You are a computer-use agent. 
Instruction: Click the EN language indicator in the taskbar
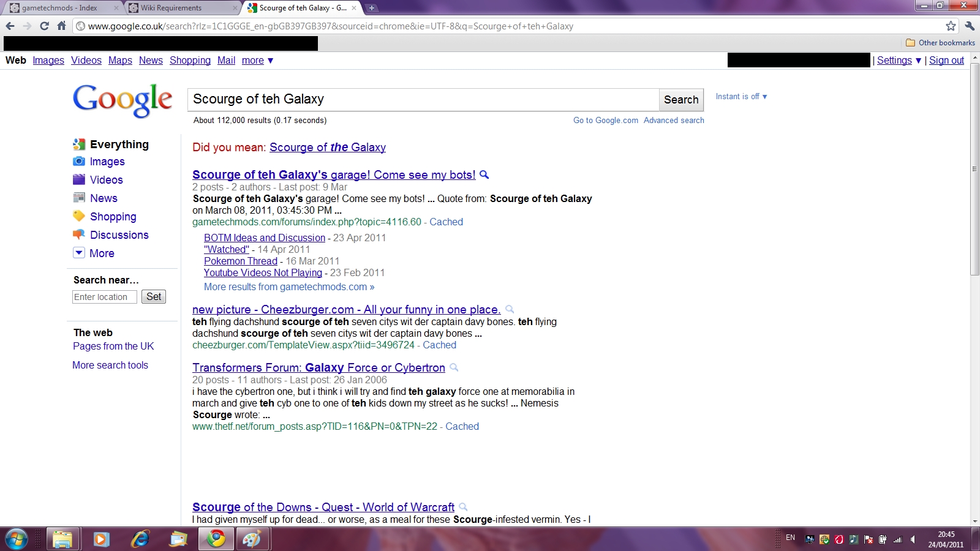[x=790, y=538]
